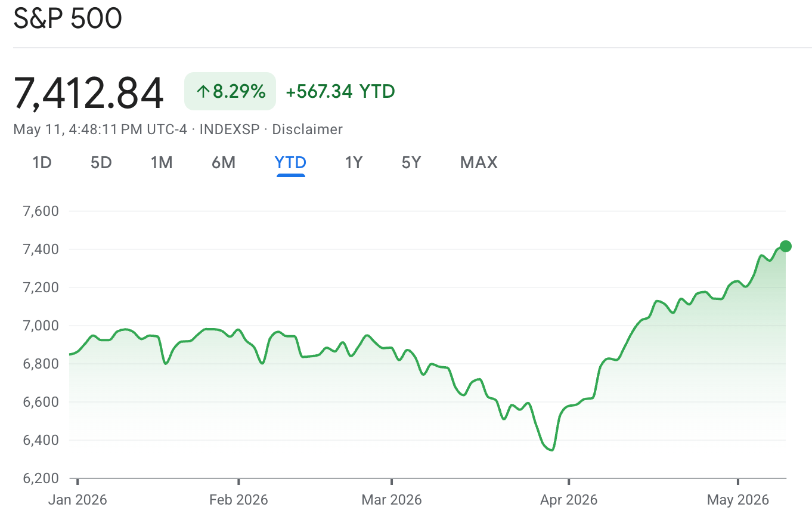Viewport: 812px width, 532px height.
Task: Click the Mar 2026 axis label
Action: pos(392,500)
